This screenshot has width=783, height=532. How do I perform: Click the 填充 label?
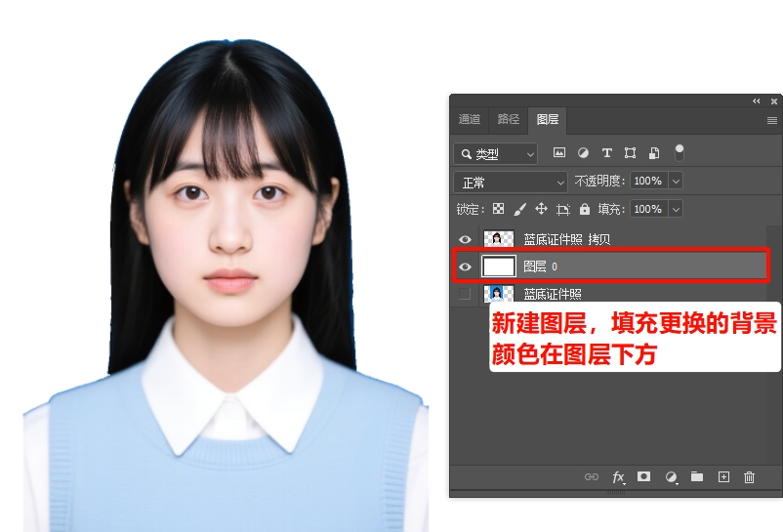coord(611,209)
